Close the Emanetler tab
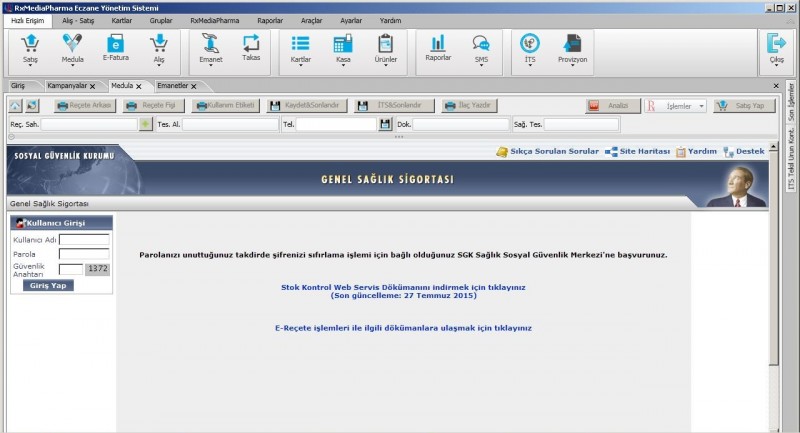 (194, 86)
